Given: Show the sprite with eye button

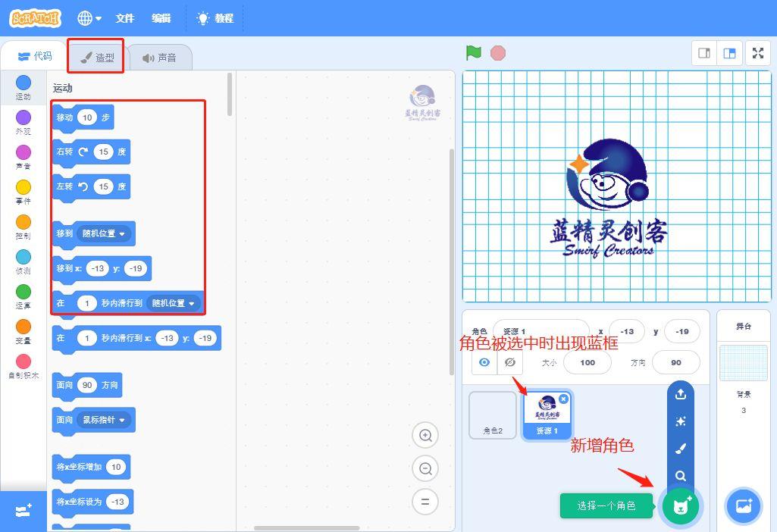Looking at the screenshot, I should click(484, 362).
